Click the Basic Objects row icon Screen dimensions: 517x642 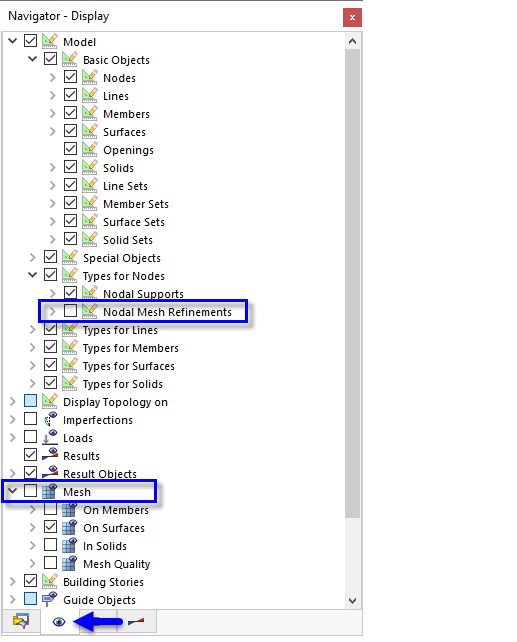tap(70, 59)
